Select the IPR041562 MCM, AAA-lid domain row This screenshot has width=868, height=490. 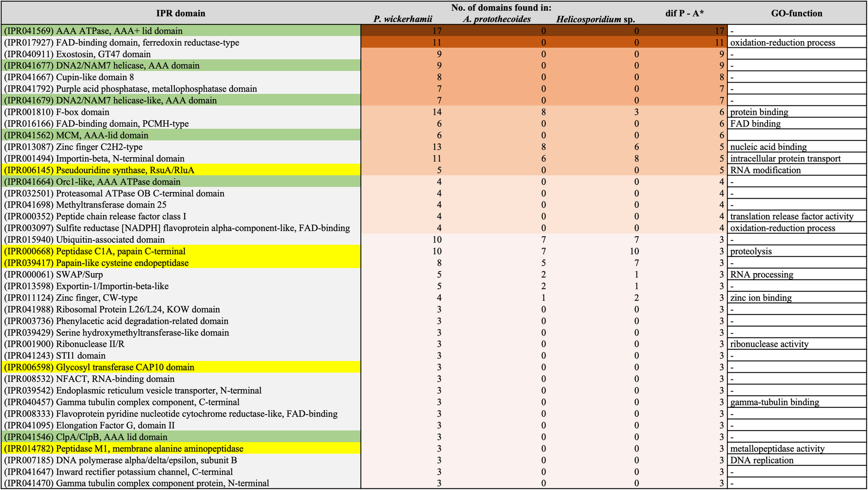tap(181, 135)
